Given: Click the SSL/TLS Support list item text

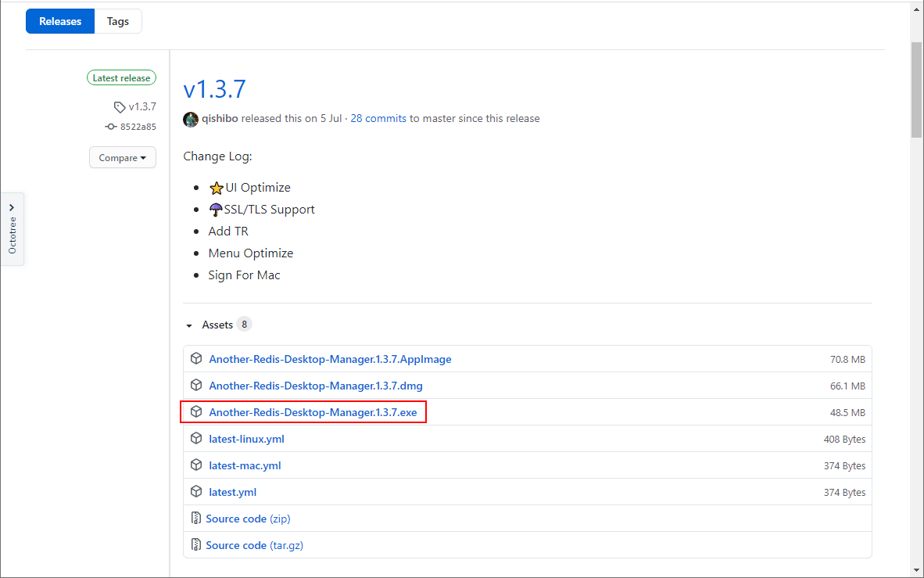Looking at the screenshot, I should pyautogui.click(x=269, y=210).
